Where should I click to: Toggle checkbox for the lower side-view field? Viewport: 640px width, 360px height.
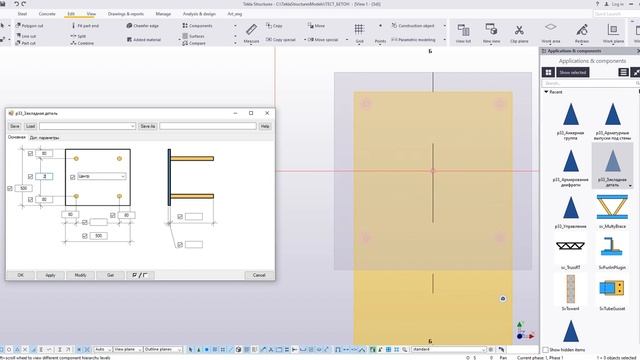180,245
